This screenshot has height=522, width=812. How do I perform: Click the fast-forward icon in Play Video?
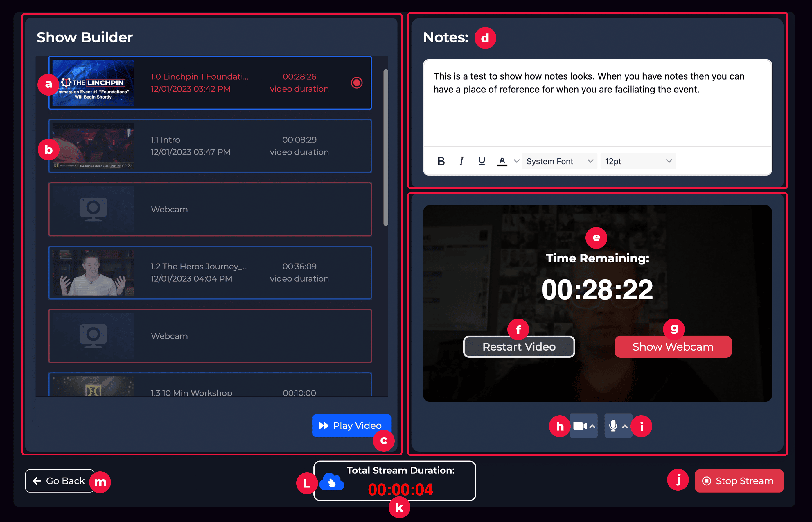tap(324, 426)
